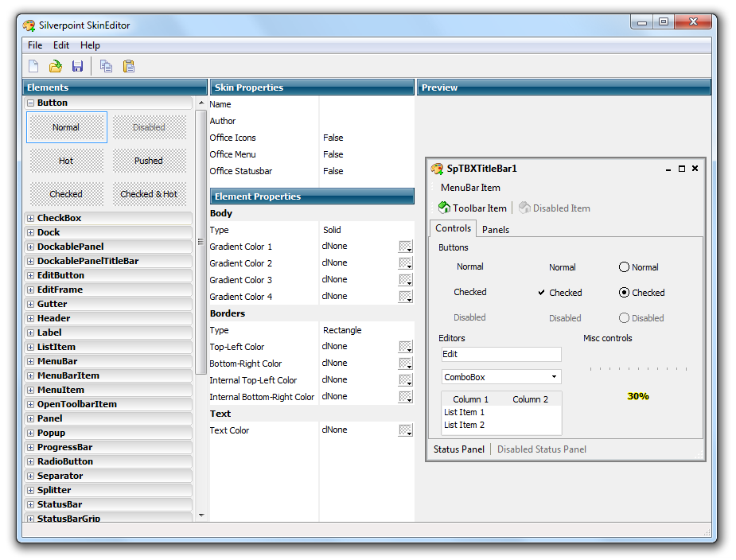The height and width of the screenshot is (560, 736).
Task: Click the Elements panel scroll up arrow
Action: [x=201, y=103]
